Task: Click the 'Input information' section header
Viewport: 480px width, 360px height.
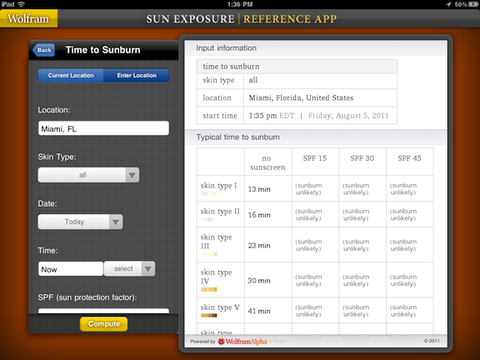Action: [226, 48]
